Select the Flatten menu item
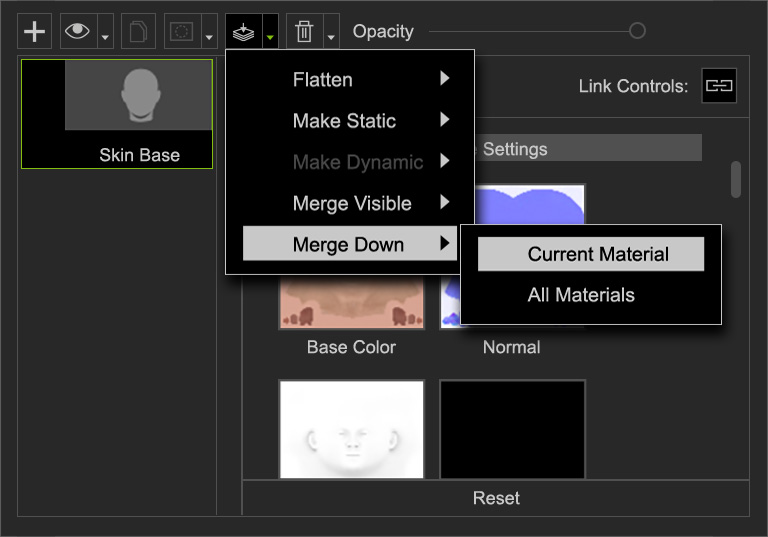This screenshot has width=768, height=537. coord(322,80)
